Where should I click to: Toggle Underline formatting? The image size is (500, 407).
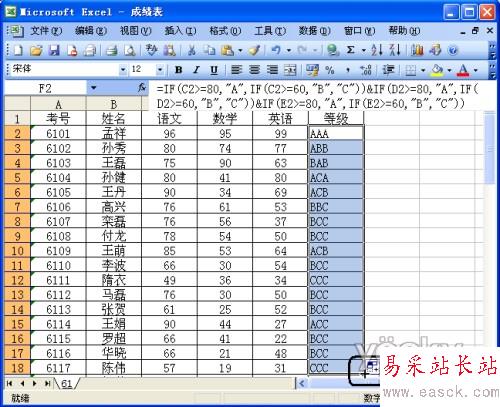point(214,70)
